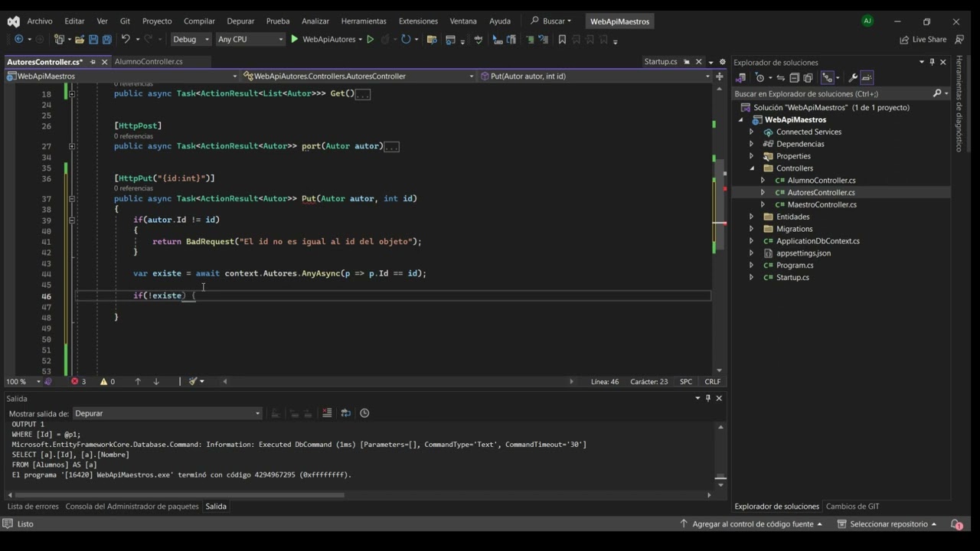This screenshot has height=551, width=980.
Task: Expand the Dependencias node
Action: (x=751, y=144)
